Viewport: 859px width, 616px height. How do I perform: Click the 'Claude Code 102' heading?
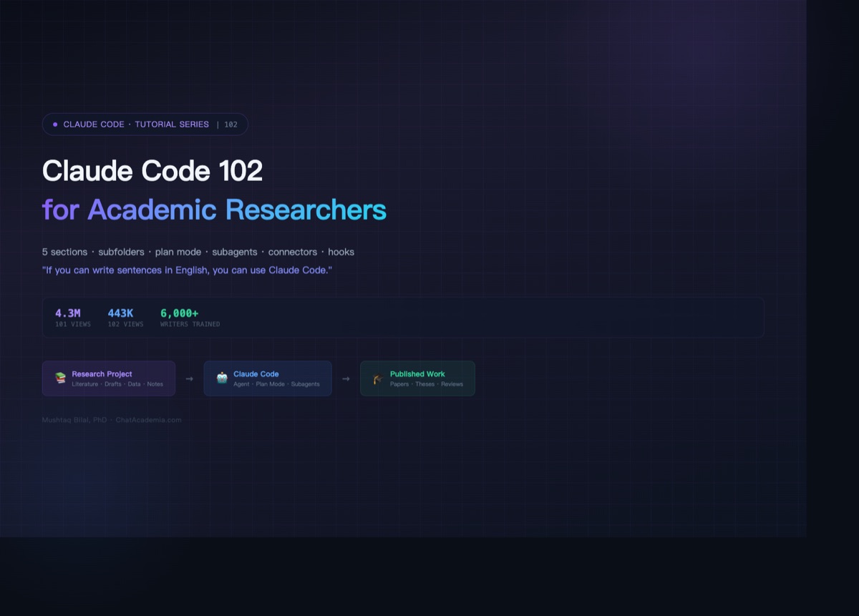152,171
